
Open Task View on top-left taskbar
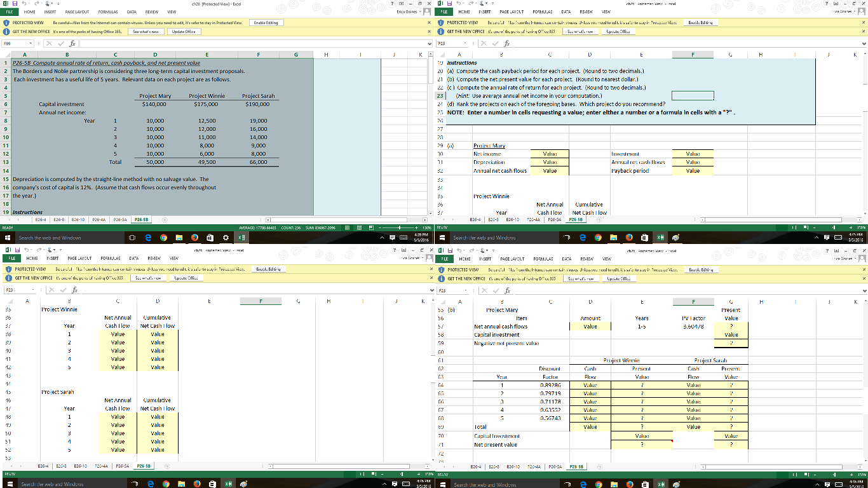click(132, 238)
